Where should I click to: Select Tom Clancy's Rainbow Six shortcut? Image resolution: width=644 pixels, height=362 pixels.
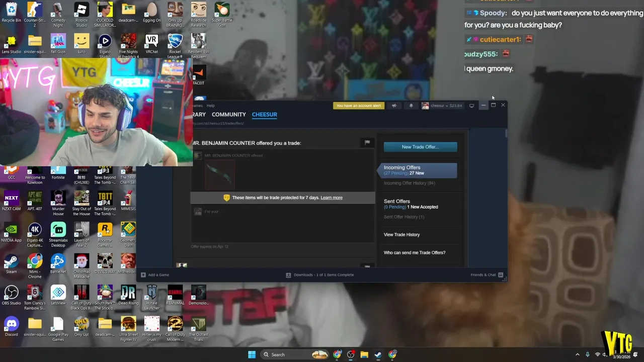(x=35, y=297)
